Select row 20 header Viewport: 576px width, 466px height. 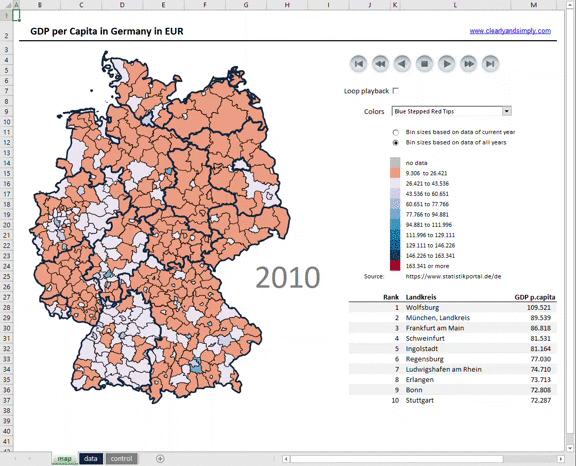click(x=6, y=225)
